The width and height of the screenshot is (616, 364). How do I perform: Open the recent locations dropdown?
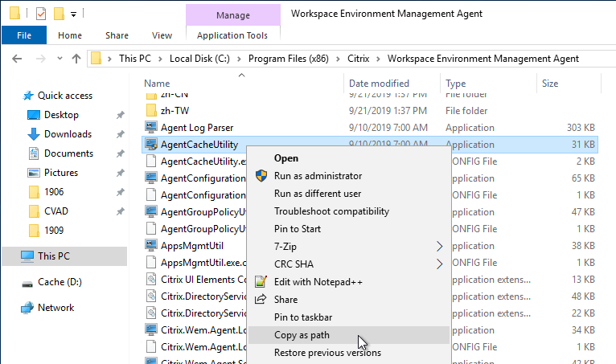tap(60, 59)
